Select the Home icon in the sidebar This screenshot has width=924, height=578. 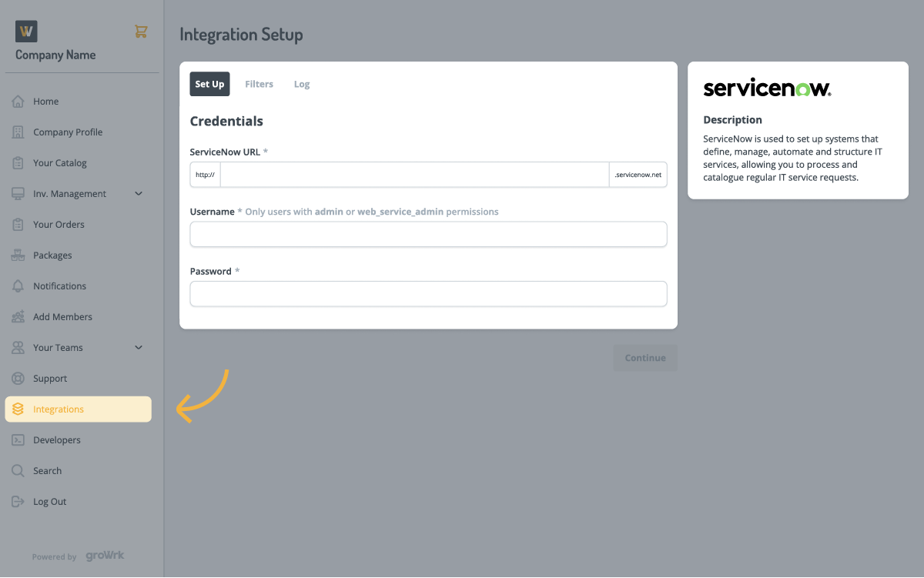click(x=17, y=101)
